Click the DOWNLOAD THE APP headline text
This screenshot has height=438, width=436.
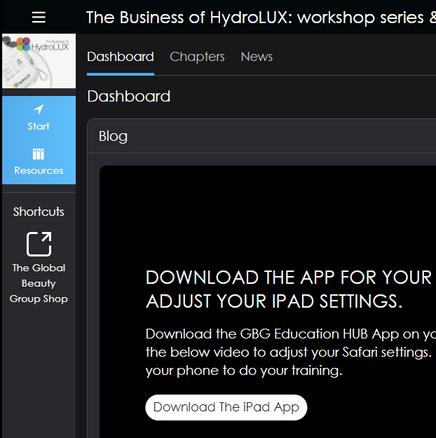pos(290,289)
